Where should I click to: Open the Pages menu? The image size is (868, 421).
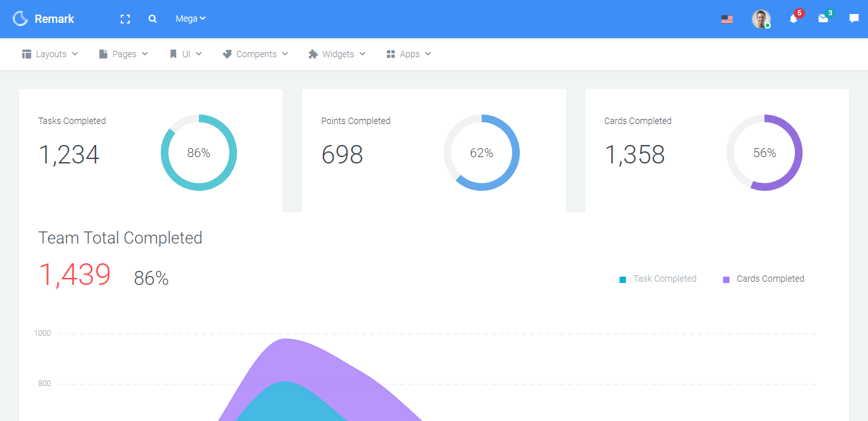click(123, 54)
